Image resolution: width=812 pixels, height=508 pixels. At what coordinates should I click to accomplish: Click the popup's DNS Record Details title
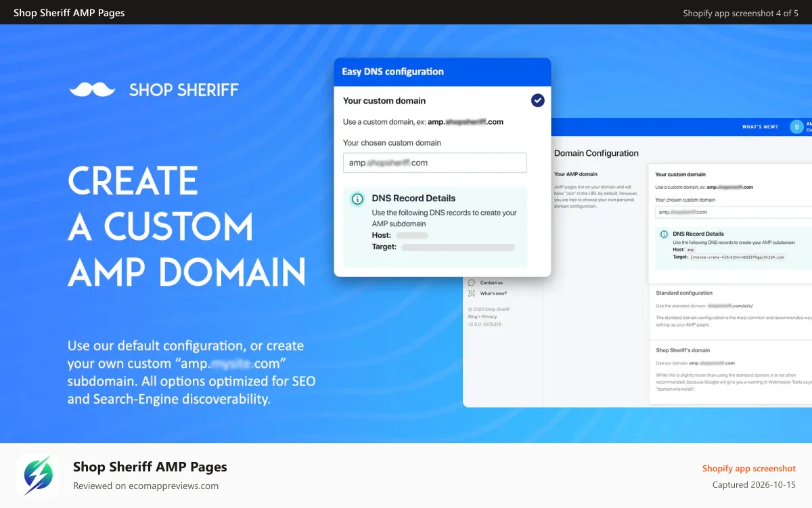tap(413, 198)
